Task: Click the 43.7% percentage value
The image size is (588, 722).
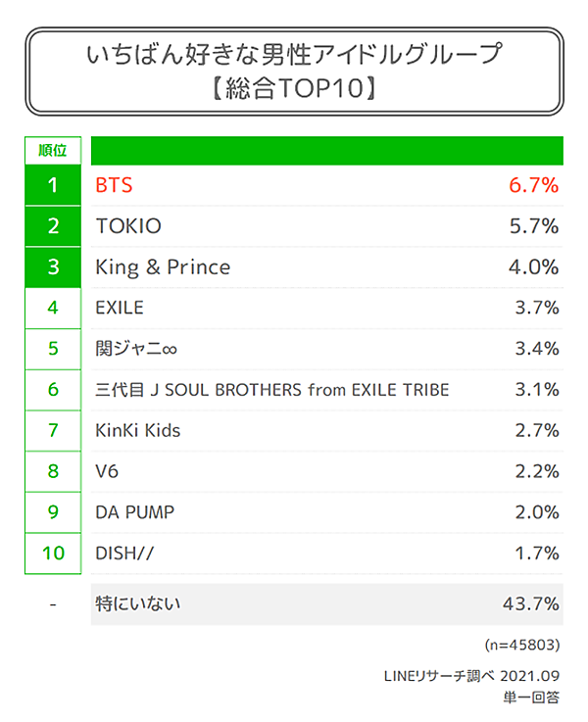Action: [530, 604]
